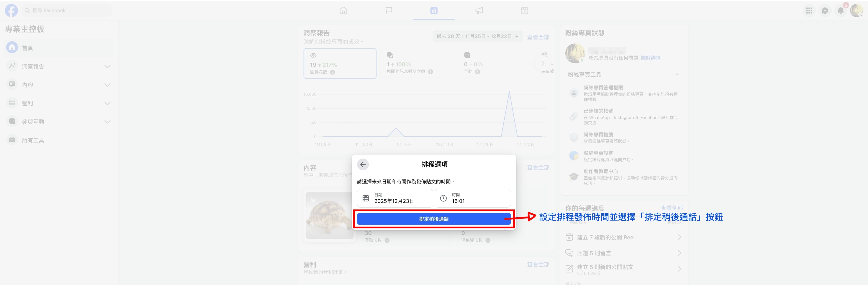Open the Reels video icon tab
This screenshot has width=868, height=285.
click(524, 11)
